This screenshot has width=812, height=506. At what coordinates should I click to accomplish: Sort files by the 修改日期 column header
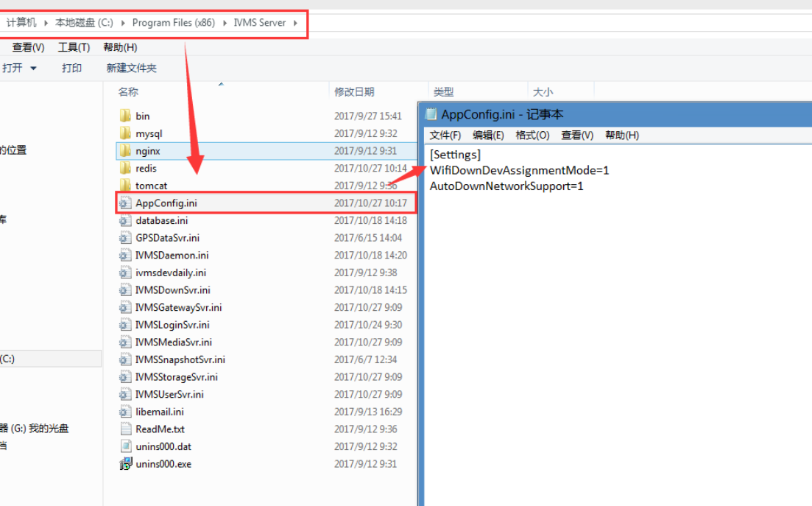point(354,92)
